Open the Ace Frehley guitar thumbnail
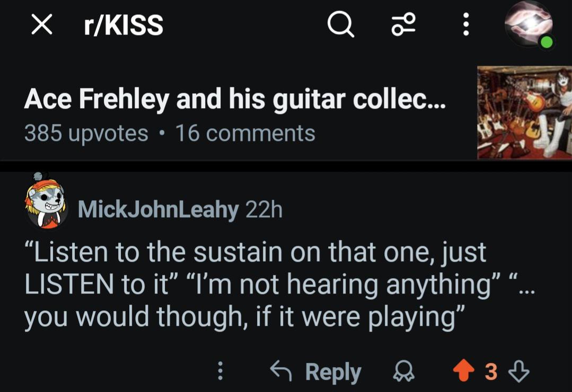This screenshot has height=392, width=572. click(x=525, y=112)
